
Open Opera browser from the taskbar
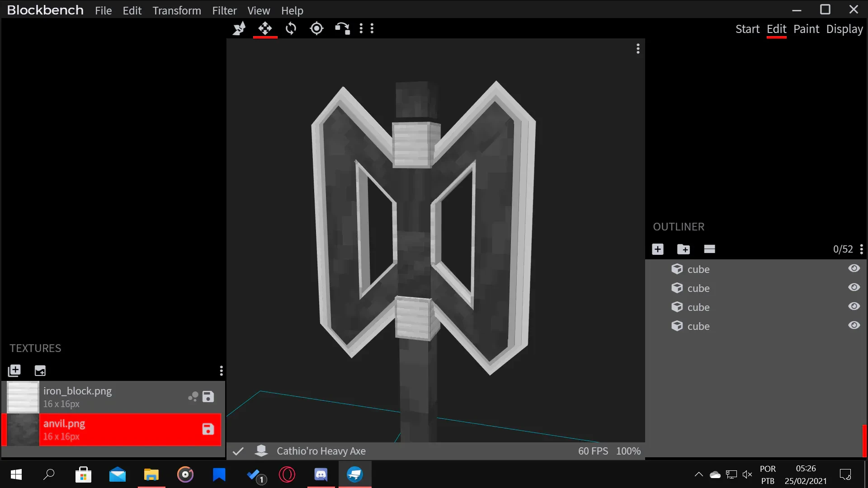coord(287,474)
